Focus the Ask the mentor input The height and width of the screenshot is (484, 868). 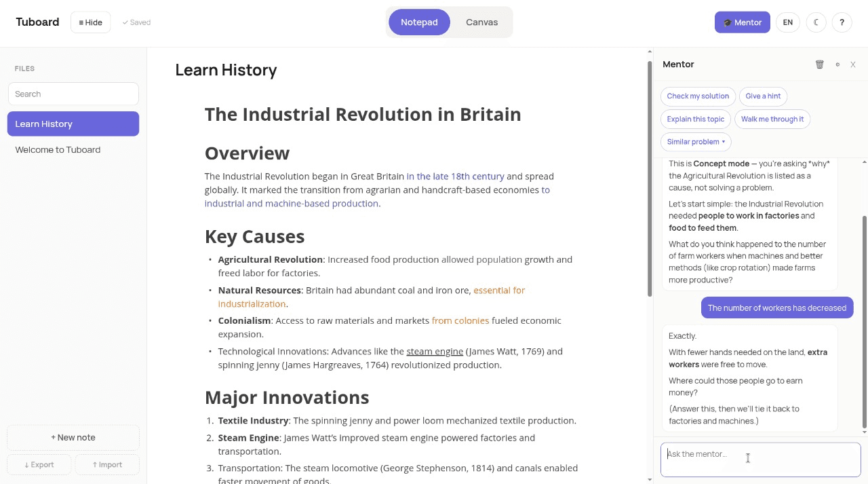760,460
